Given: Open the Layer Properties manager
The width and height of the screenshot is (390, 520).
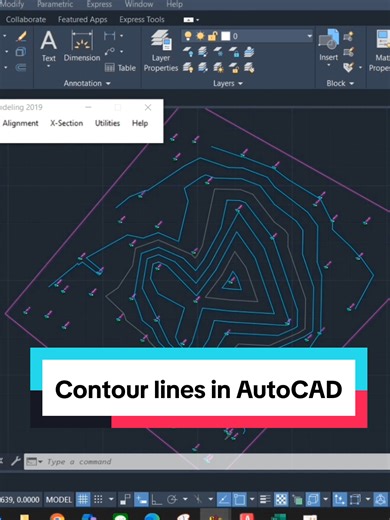Looking at the screenshot, I should [161, 51].
